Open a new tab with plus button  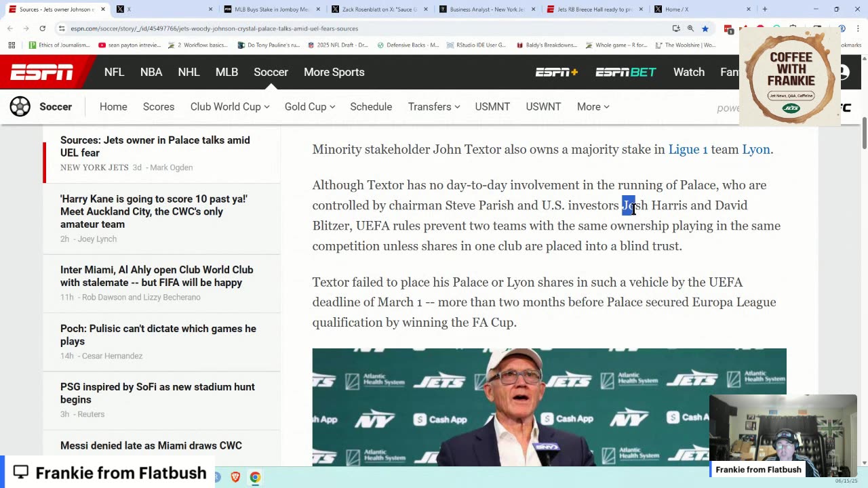[x=764, y=9]
